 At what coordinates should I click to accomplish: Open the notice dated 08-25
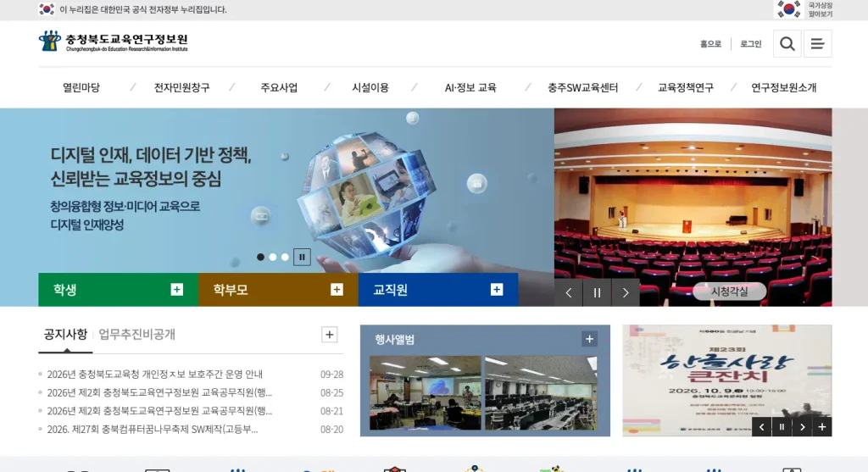coord(159,392)
